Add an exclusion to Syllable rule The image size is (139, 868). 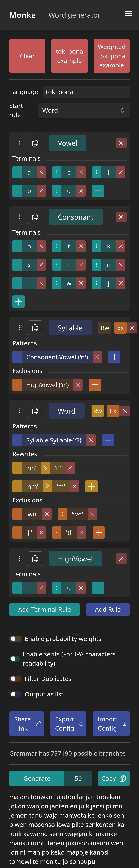click(x=95, y=385)
